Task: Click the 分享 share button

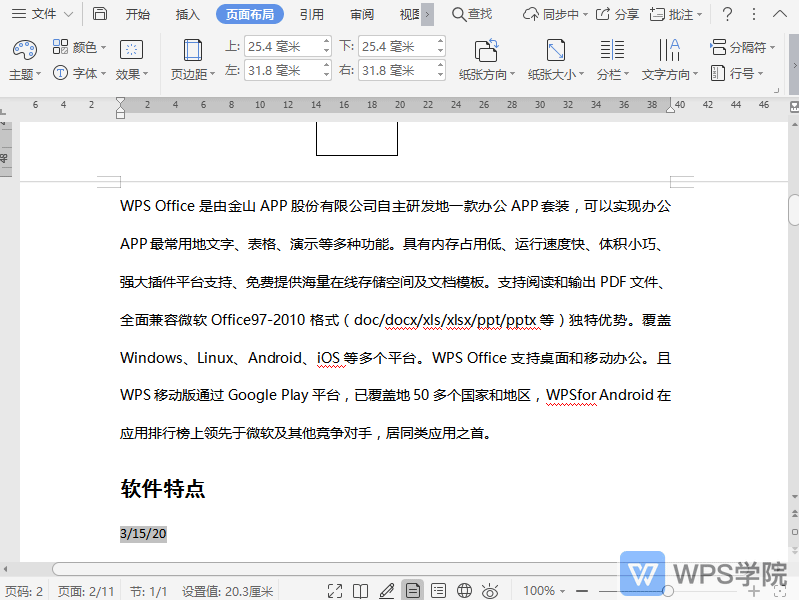Action: click(617, 14)
